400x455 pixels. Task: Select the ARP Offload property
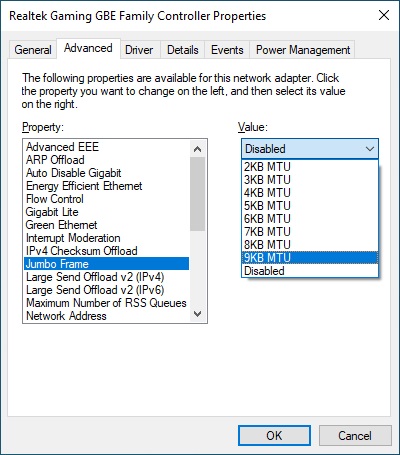[x=107, y=160]
